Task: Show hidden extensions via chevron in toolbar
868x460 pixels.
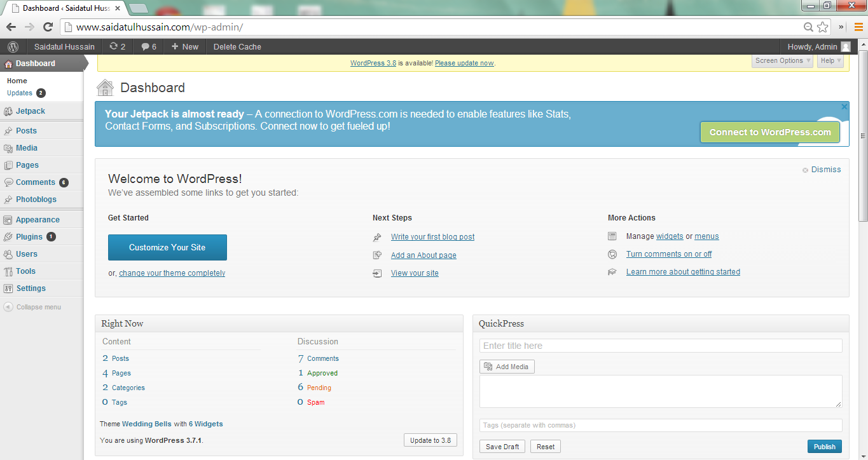Action: click(x=841, y=27)
